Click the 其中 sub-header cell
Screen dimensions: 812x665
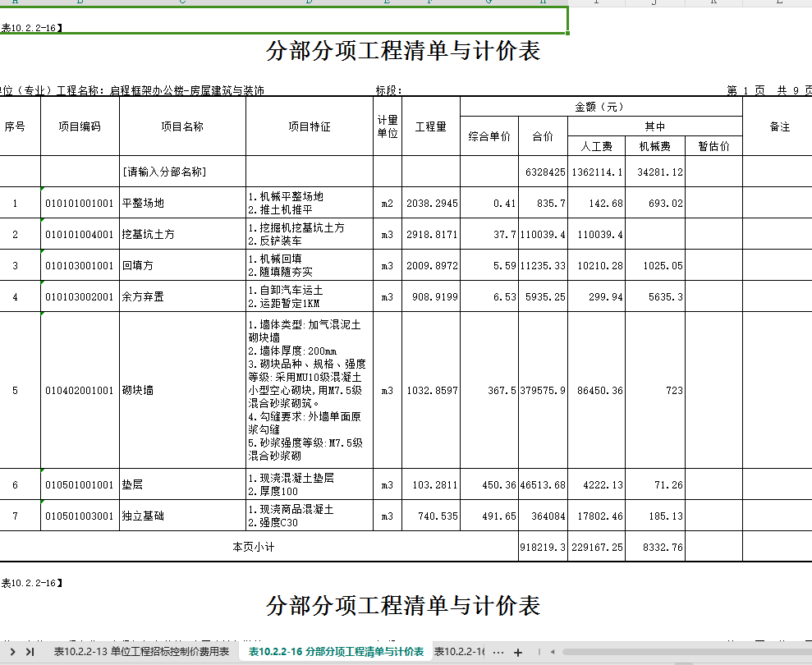[655, 126]
